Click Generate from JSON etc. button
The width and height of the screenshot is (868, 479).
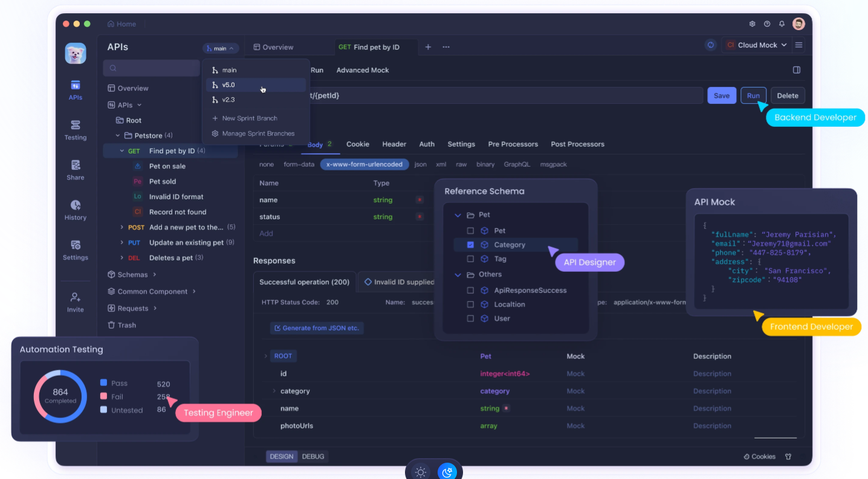pos(317,328)
